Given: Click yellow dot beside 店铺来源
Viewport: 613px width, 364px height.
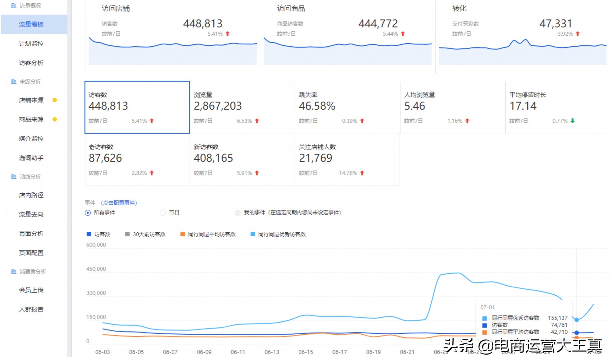Looking at the screenshot, I should pos(55,100).
